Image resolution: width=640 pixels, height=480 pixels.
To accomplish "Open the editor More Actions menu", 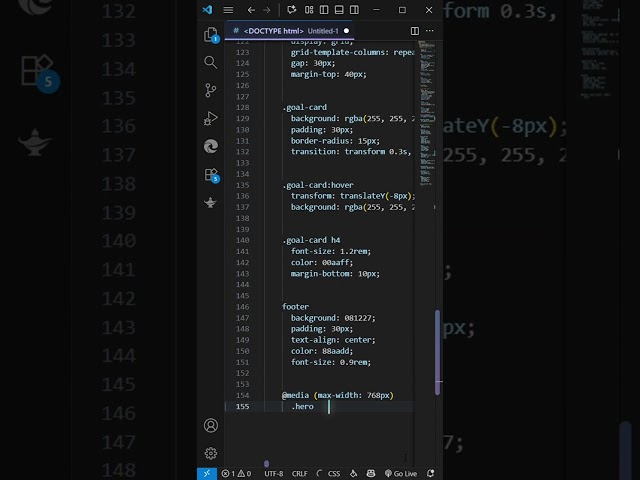I will point(430,31).
